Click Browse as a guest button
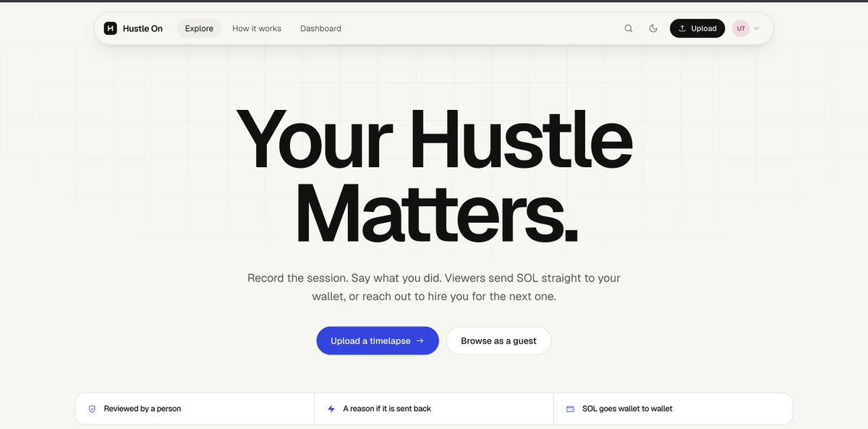Viewport: 868px width, 429px height. point(498,341)
